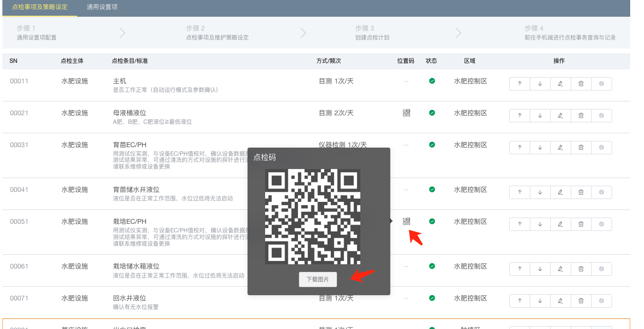Edit the 育苗储水井液位 item
Screen dimensions: 644x329
(x=561, y=192)
